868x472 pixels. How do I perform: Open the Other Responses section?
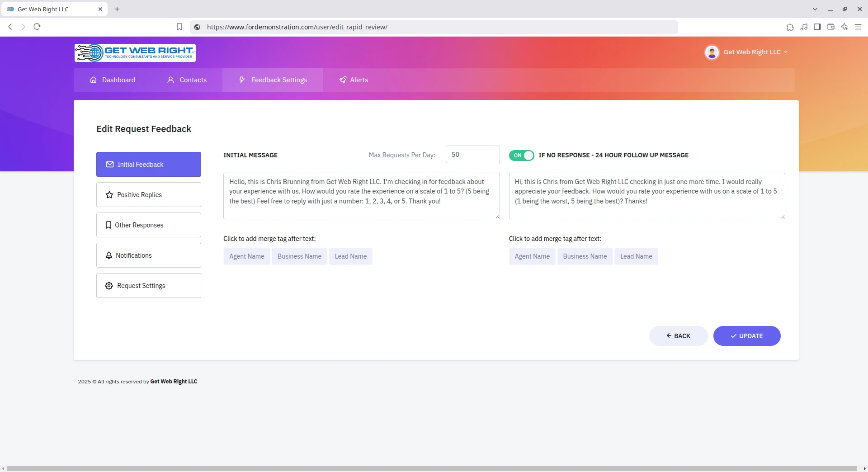click(149, 225)
